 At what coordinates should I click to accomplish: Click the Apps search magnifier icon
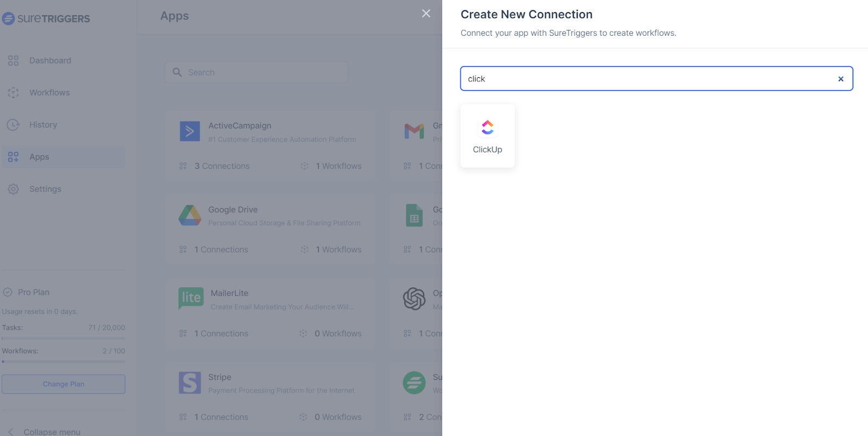177,72
